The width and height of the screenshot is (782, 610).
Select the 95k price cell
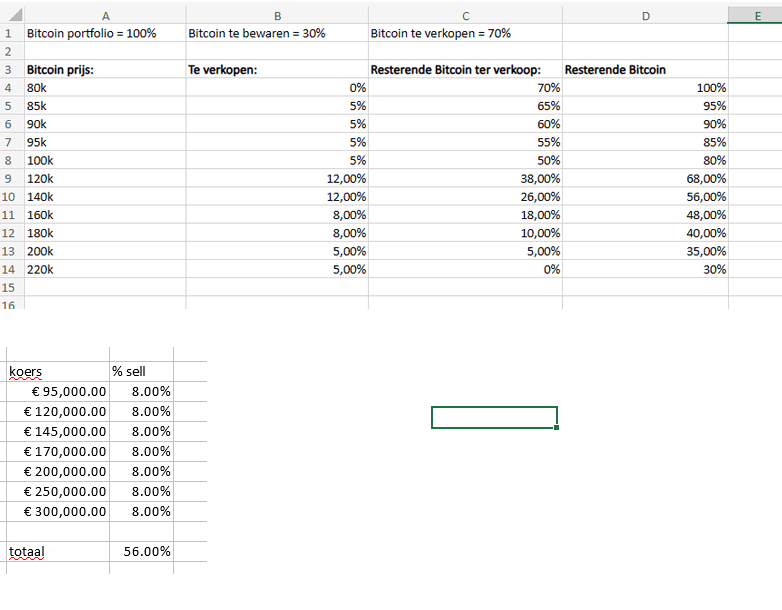tap(105, 142)
